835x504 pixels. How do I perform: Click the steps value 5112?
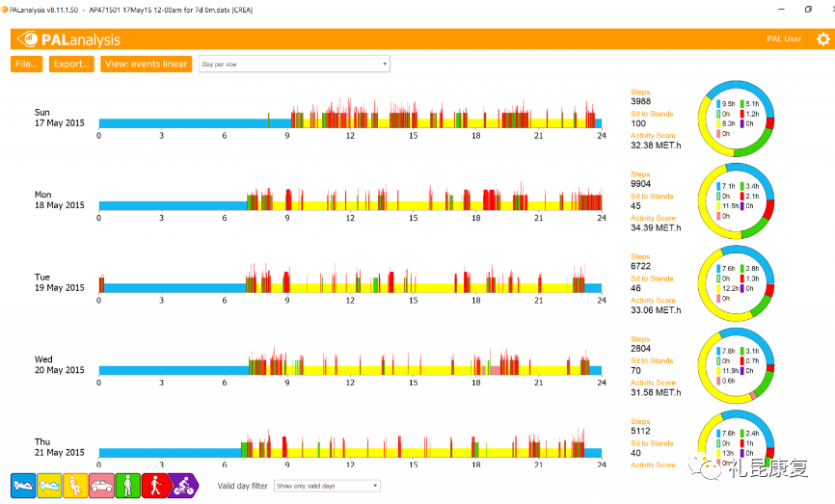coord(640,432)
